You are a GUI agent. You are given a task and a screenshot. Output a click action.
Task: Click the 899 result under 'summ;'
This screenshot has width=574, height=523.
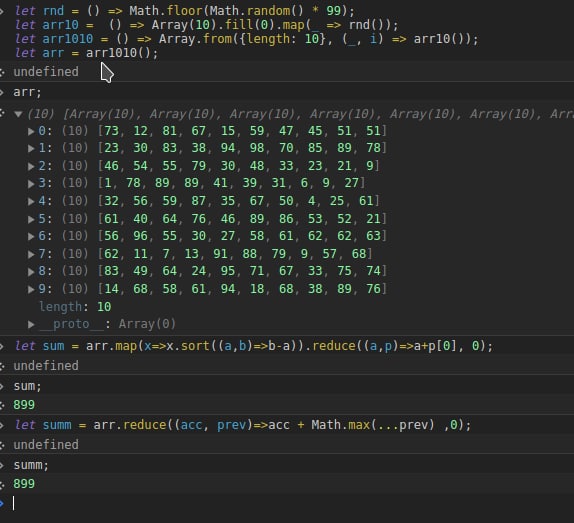click(24, 484)
